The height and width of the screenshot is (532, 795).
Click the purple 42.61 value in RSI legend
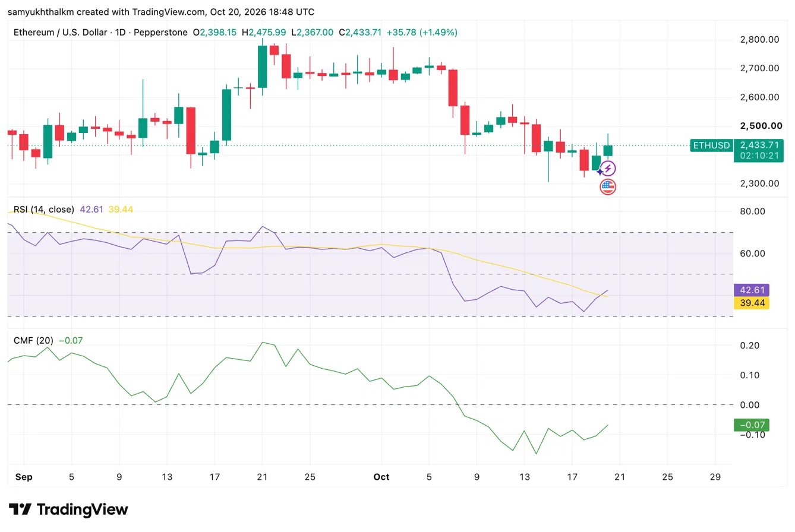coord(90,209)
